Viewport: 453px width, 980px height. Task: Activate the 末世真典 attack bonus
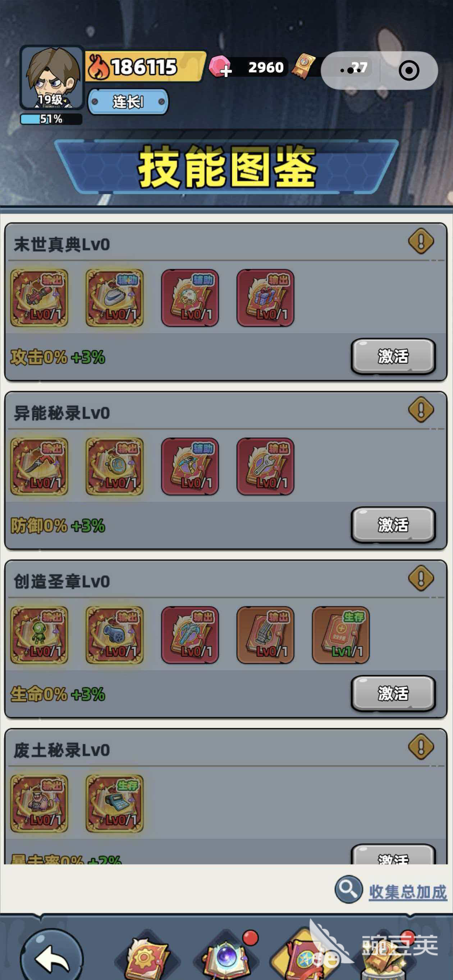393,357
